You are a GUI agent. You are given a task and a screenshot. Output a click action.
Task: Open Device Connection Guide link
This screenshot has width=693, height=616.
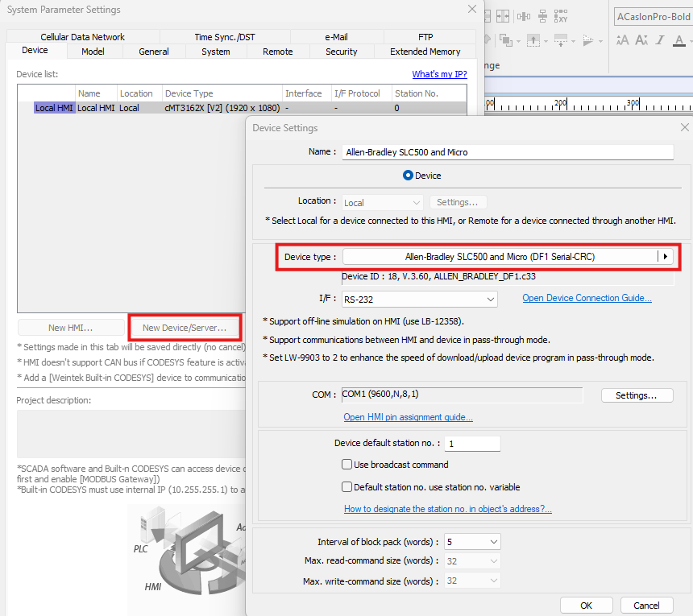pyautogui.click(x=587, y=298)
